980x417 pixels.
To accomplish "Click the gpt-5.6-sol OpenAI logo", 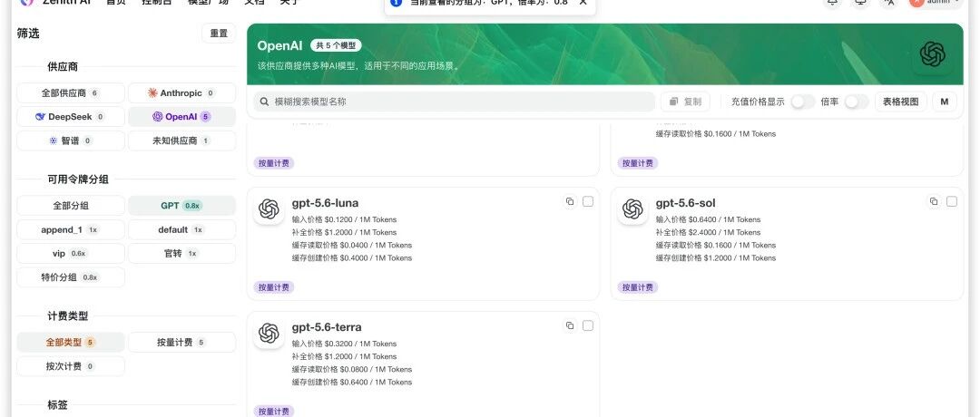I will (x=632, y=209).
